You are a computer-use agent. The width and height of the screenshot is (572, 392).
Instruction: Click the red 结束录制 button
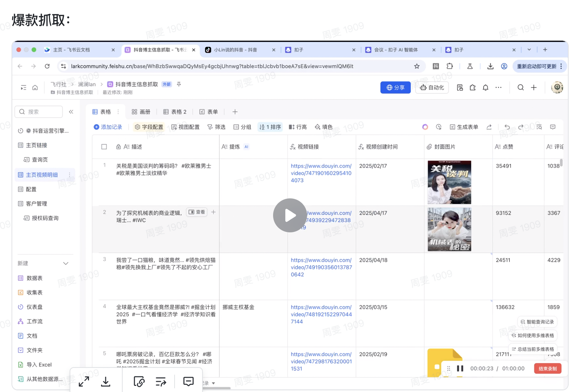[547, 369]
